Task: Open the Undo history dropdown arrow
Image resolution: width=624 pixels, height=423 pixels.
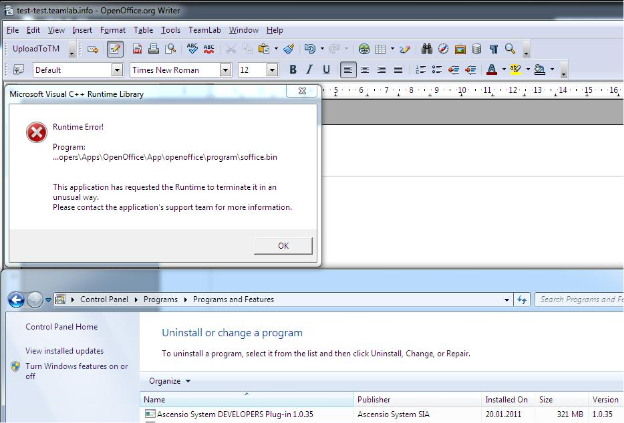Action: point(322,49)
